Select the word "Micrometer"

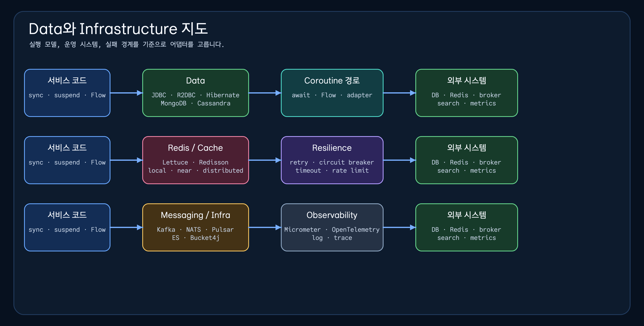tap(302, 229)
